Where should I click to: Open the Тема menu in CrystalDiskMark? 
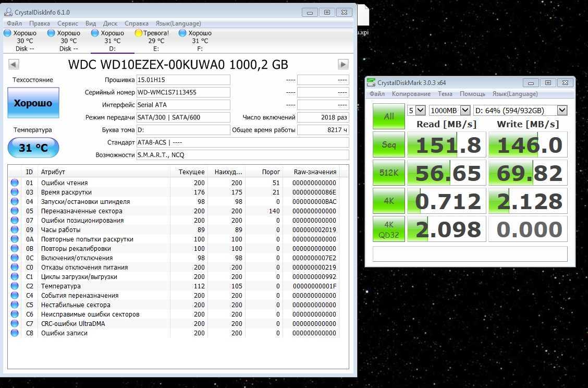445,94
